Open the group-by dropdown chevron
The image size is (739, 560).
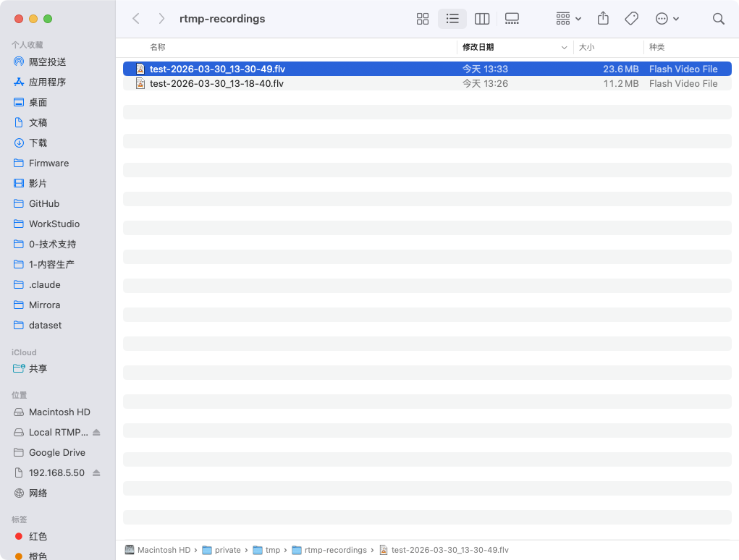point(578,19)
